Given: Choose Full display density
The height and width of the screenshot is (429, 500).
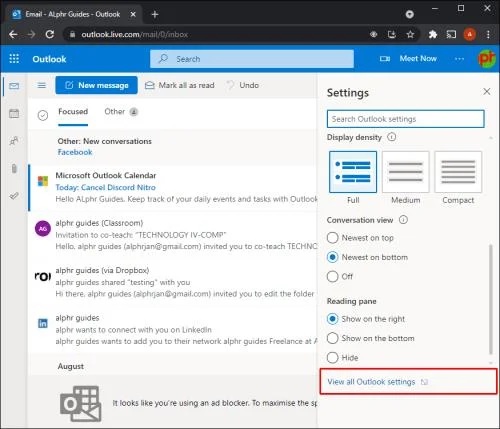Looking at the screenshot, I should click(353, 172).
